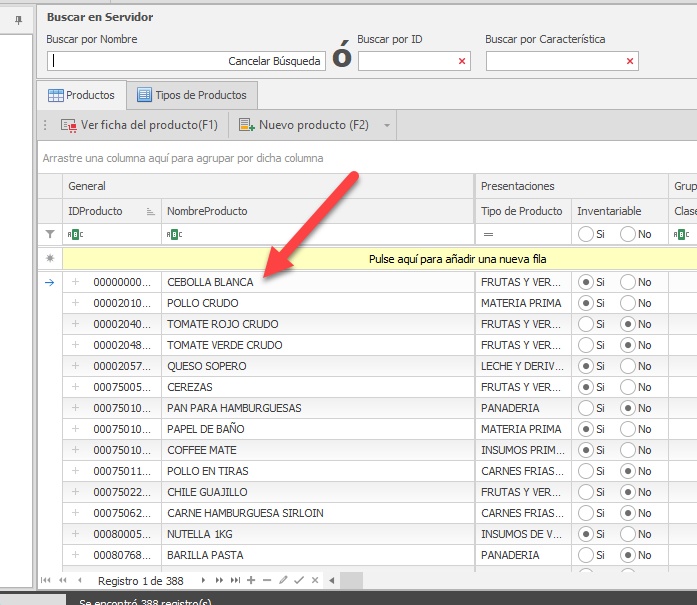Click the LECHE Y DERIV... type cell
The image size is (697, 605).
(523, 366)
